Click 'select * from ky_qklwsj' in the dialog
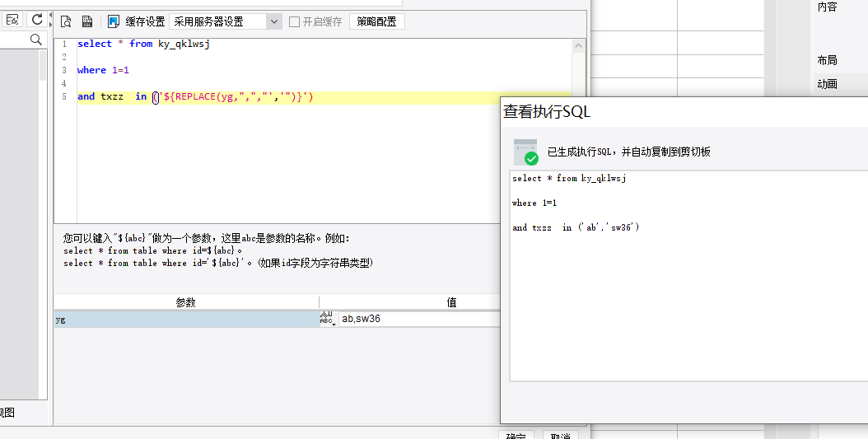 coord(569,178)
